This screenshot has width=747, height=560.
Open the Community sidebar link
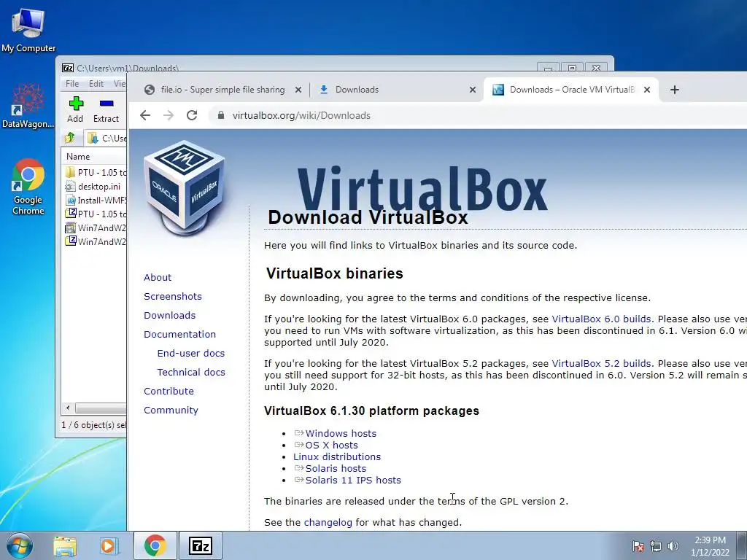coord(171,411)
